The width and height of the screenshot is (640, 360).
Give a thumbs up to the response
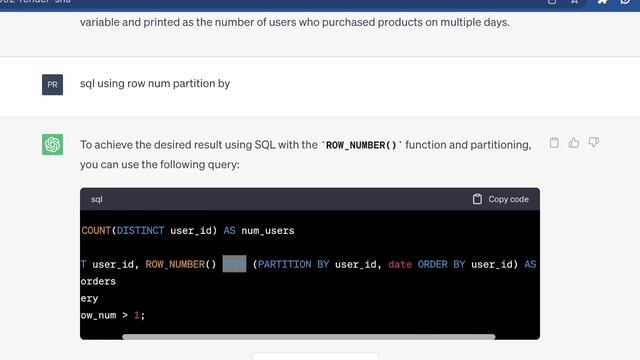[x=574, y=143]
